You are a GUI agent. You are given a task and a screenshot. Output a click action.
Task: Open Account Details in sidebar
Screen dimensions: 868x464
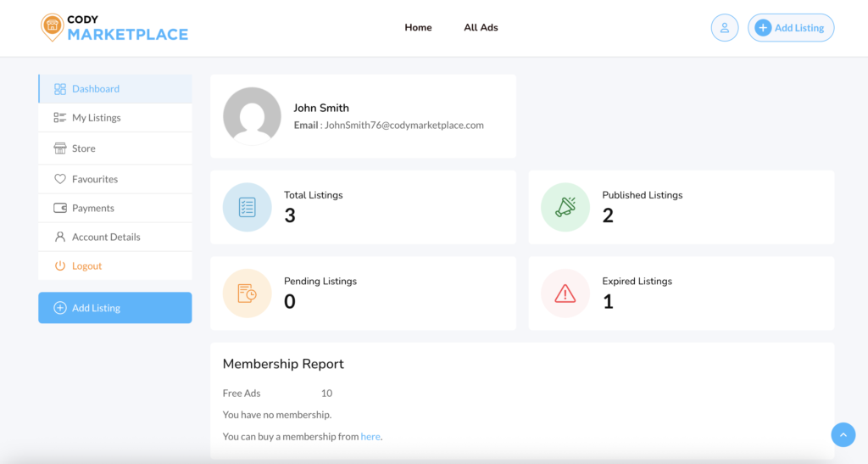[106, 237]
